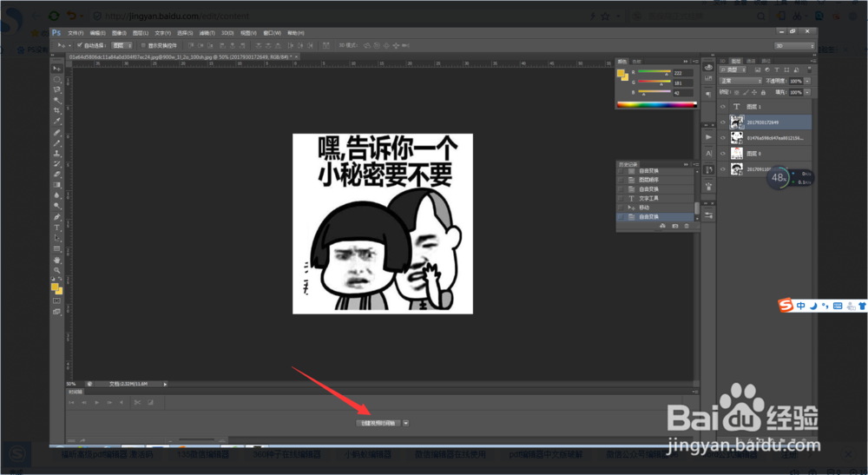Toggle visibility of the bottom layer
Image resolution: width=868 pixels, height=475 pixels.
(x=723, y=169)
